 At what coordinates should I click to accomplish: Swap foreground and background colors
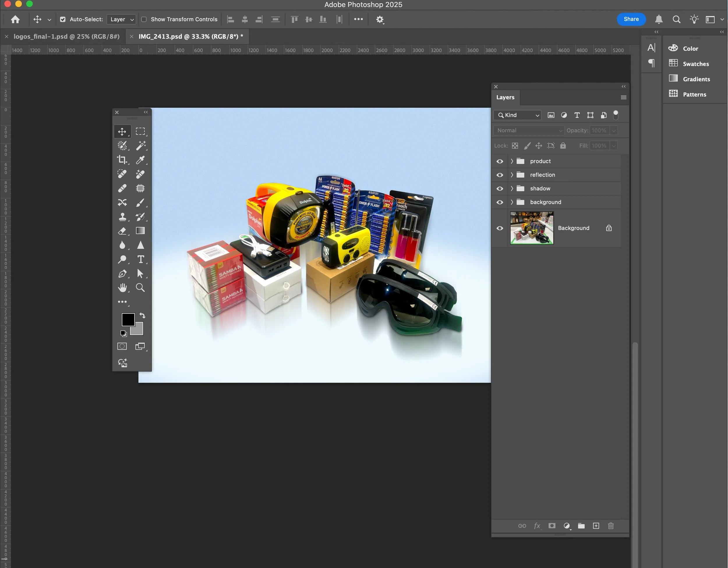pyautogui.click(x=142, y=315)
